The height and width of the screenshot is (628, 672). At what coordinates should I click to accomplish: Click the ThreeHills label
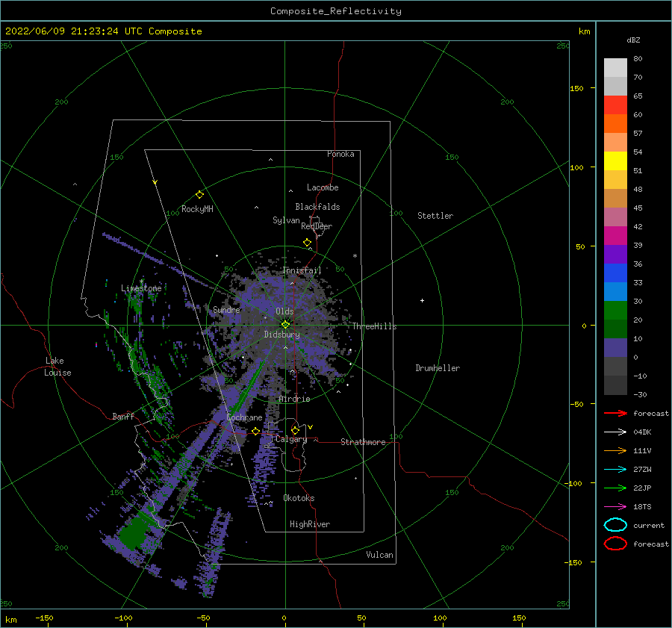(374, 326)
